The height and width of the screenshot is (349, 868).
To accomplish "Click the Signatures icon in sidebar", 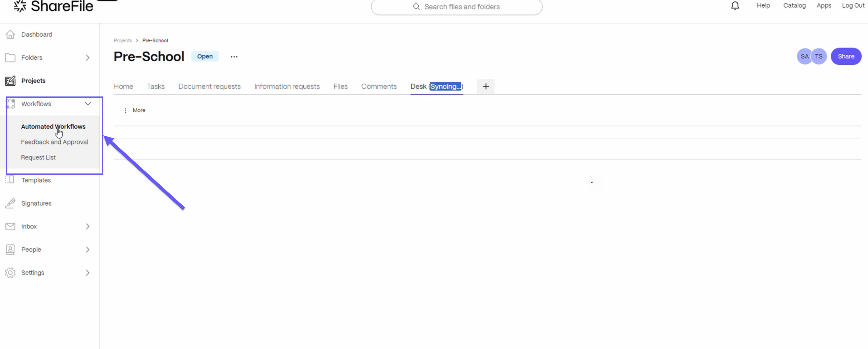I will [10, 203].
